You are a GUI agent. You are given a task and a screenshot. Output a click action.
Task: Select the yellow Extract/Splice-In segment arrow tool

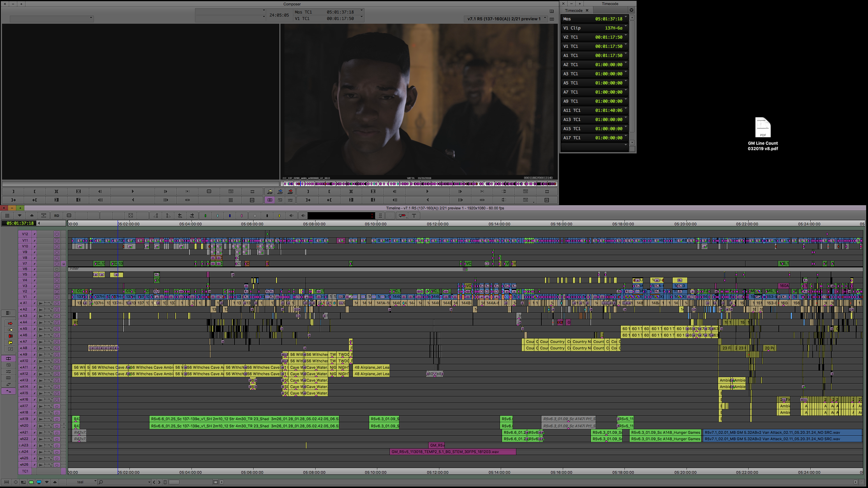pos(10,330)
